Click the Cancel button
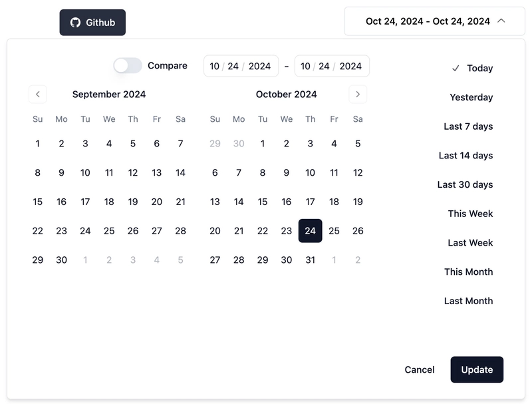The image size is (532, 404). 420,369
